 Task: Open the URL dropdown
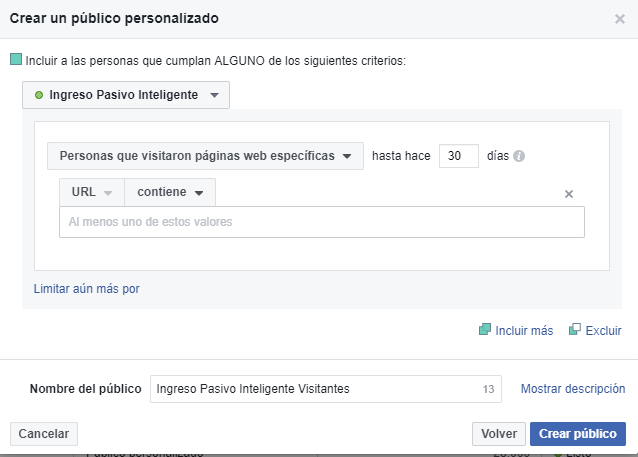tap(92, 192)
